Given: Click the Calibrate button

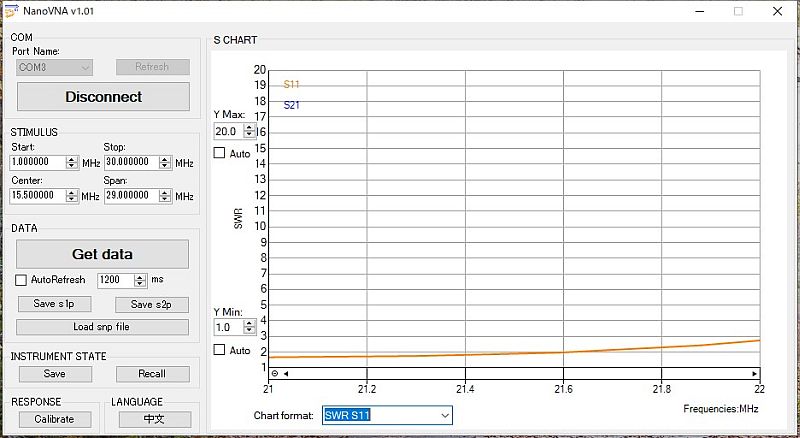Looking at the screenshot, I should 54,419.
